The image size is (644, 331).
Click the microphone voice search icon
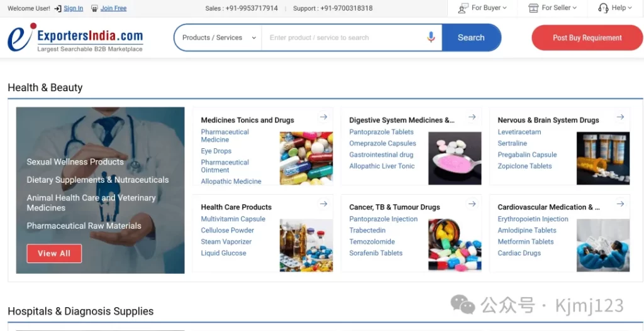pyautogui.click(x=430, y=37)
